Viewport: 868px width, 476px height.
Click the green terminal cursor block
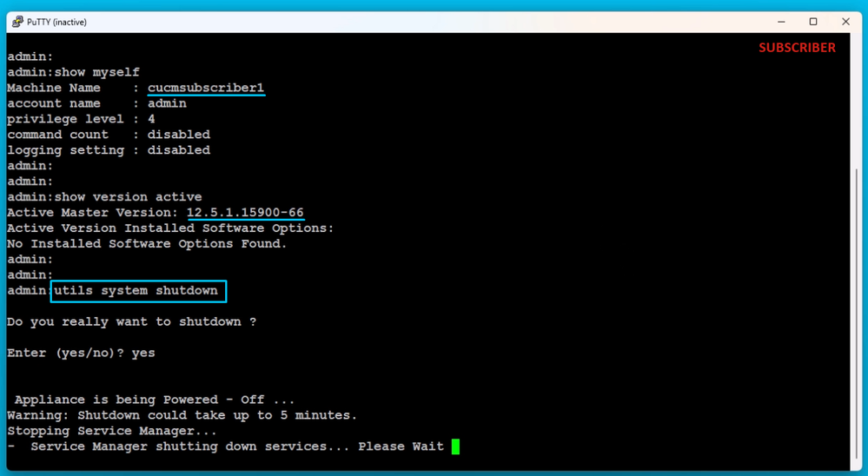pos(455,446)
